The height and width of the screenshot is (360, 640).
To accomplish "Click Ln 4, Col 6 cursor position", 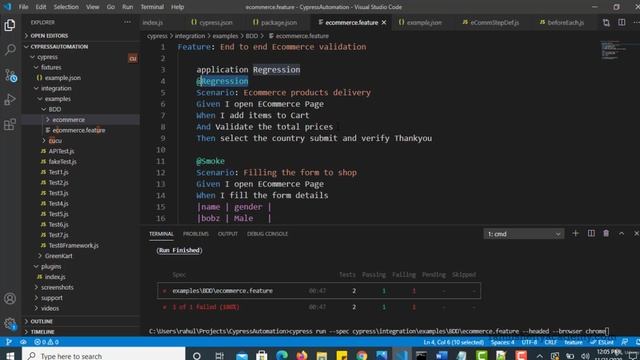I will 453,342.
